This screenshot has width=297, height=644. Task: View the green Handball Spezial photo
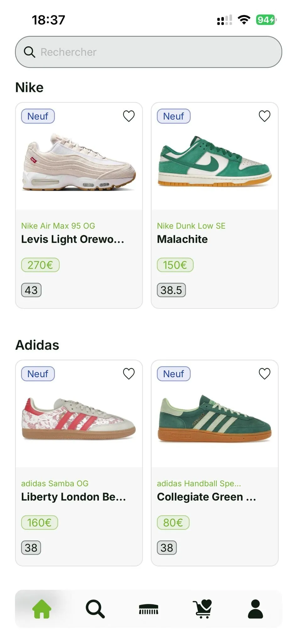(215, 419)
